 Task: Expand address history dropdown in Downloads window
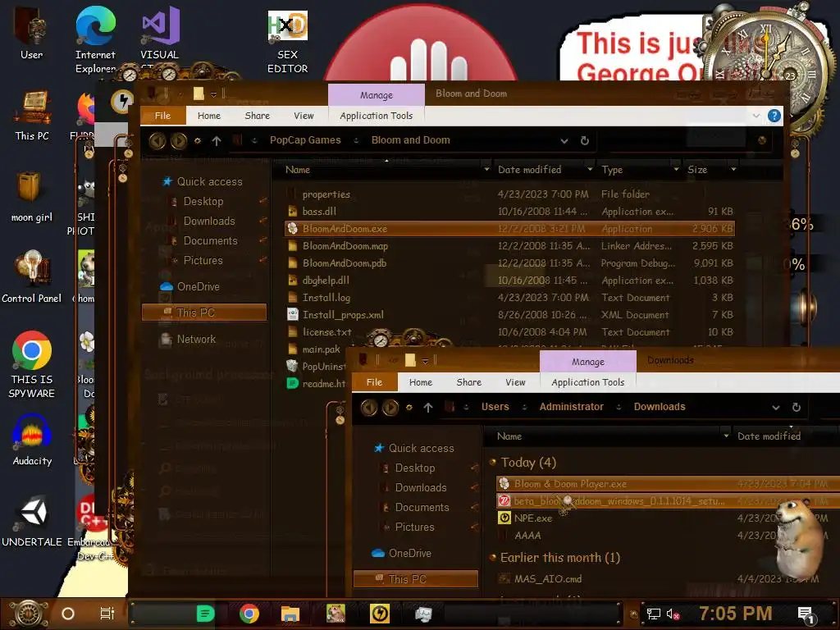776,408
